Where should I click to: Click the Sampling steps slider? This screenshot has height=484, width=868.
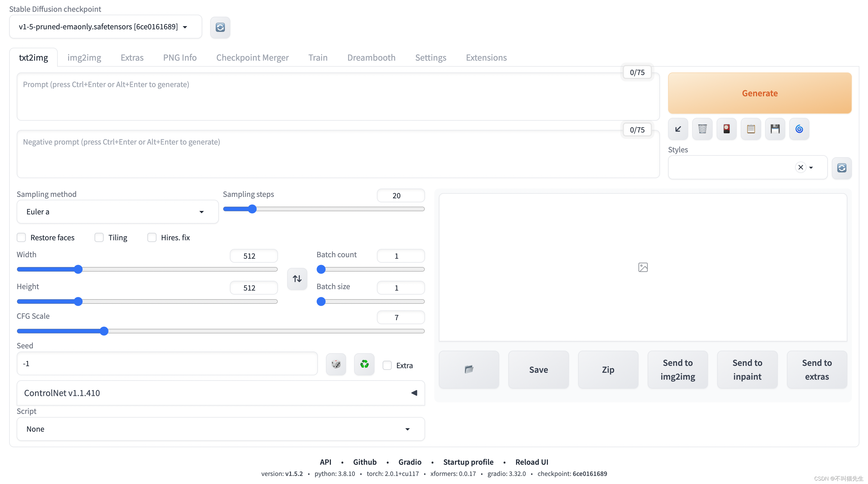[x=323, y=209]
